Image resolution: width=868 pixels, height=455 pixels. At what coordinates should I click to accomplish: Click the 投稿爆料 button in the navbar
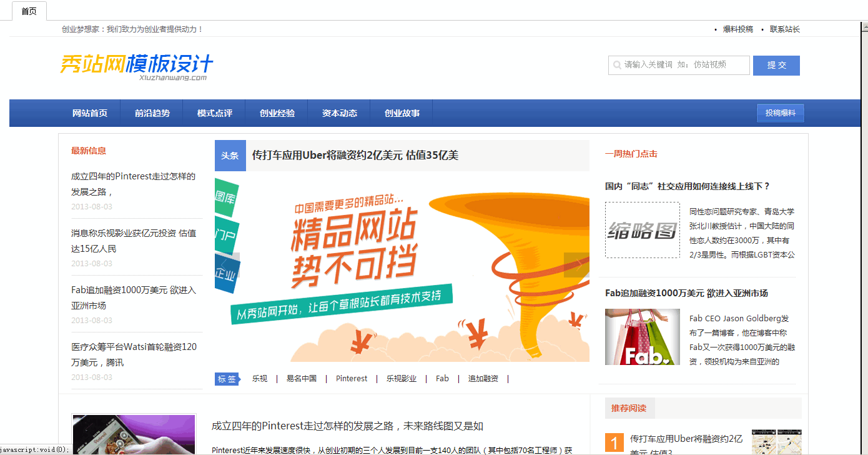tap(780, 113)
